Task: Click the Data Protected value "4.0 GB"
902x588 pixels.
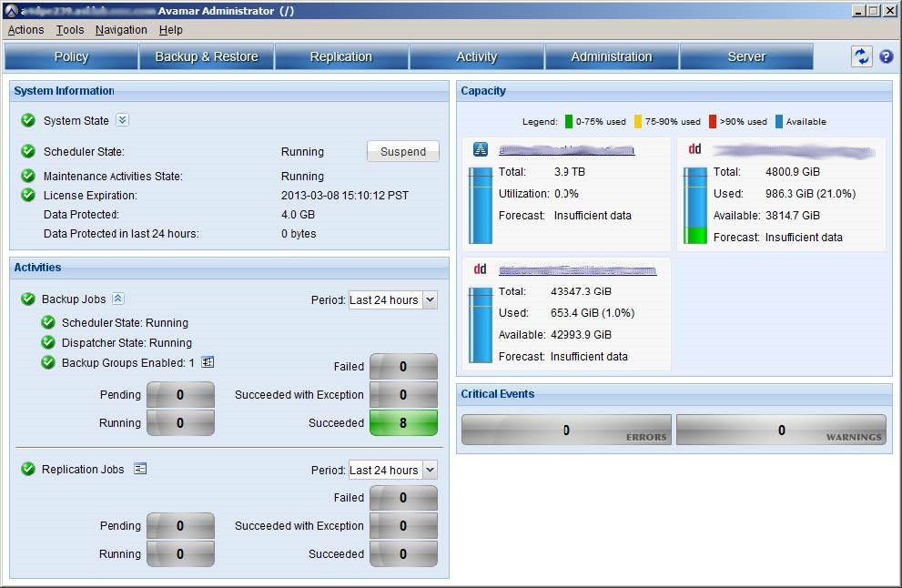Action: pos(298,214)
